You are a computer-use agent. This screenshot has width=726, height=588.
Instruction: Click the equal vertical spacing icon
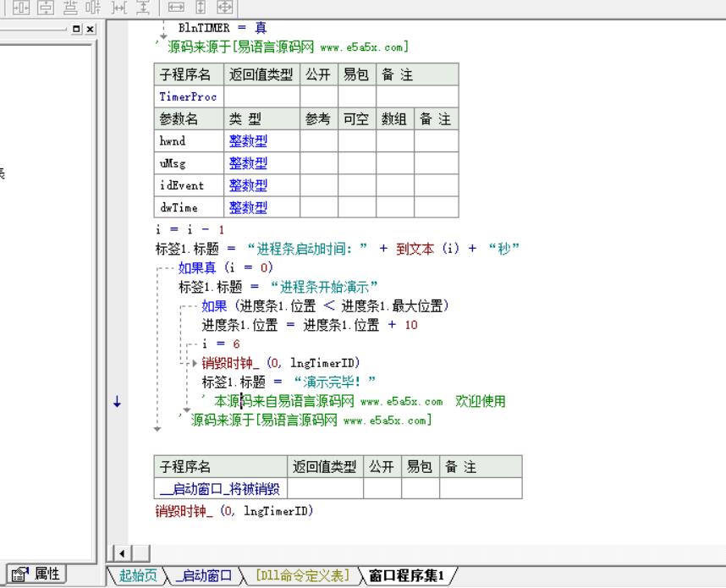tap(143, 8)
